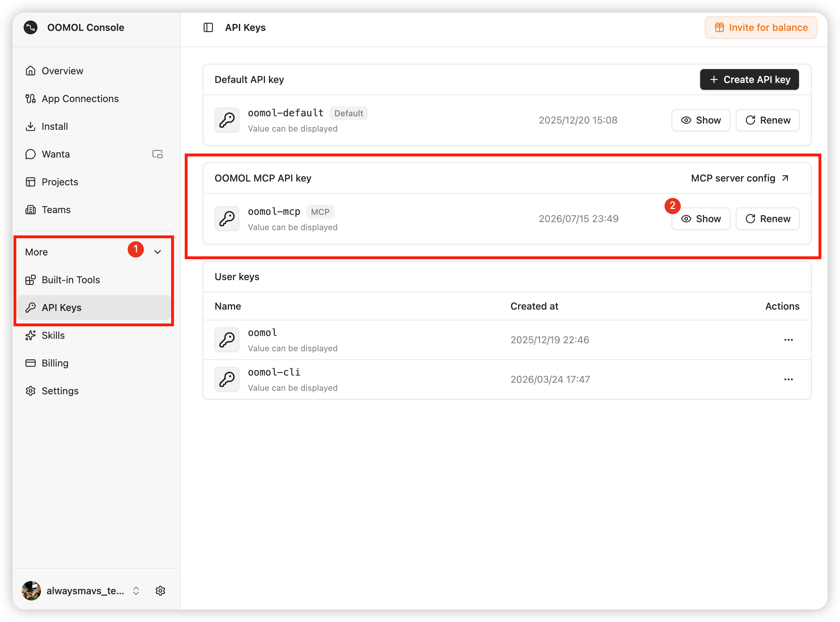Show the oomol-default key value
The height and width of the screenshot is (622, 840).
point(702,120)
